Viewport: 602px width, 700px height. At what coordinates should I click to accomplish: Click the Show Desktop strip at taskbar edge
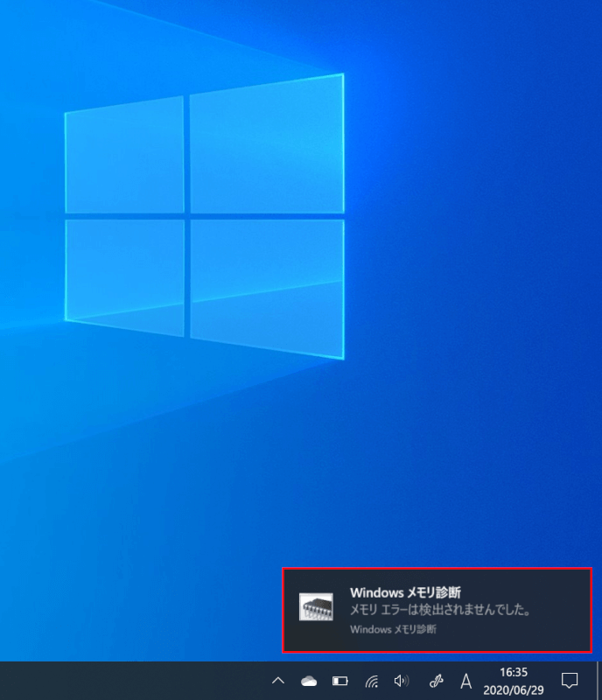pyautogui.click(x=598, y=681)
